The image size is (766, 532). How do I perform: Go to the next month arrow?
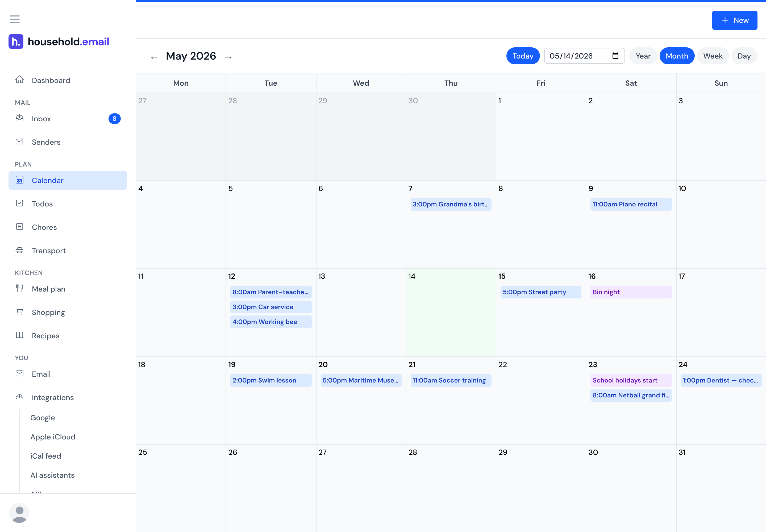(x=228, y=57)
